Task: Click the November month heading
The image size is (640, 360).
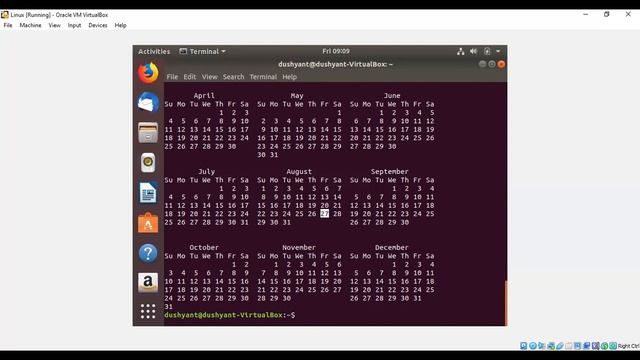Action: pos(299,247)
